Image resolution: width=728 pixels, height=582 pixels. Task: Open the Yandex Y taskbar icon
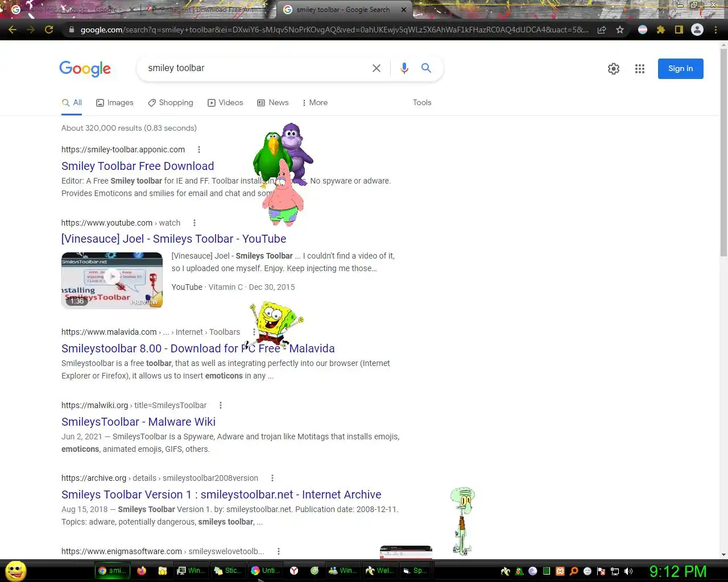294,571
